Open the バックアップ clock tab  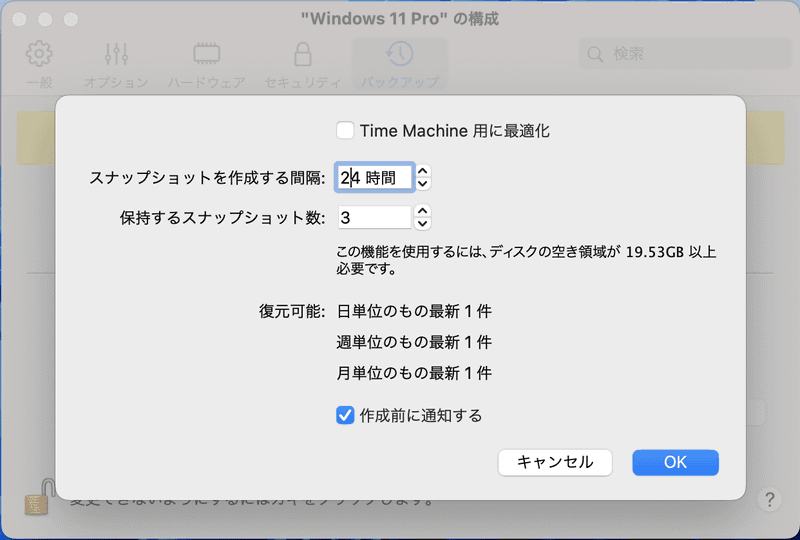tap(399, 65)
